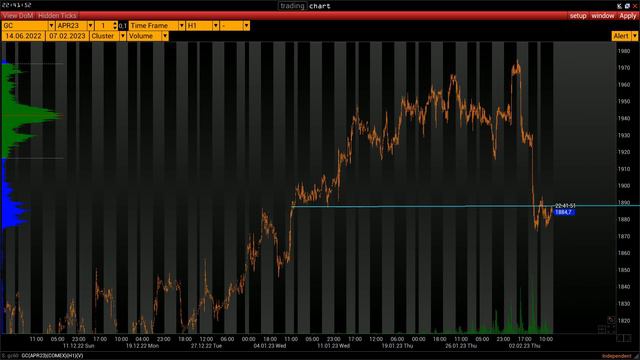Click the left small square icon at bottom right
Viewport: 640px width, 360px height.
pyautogui.click(x=620, y=338)
